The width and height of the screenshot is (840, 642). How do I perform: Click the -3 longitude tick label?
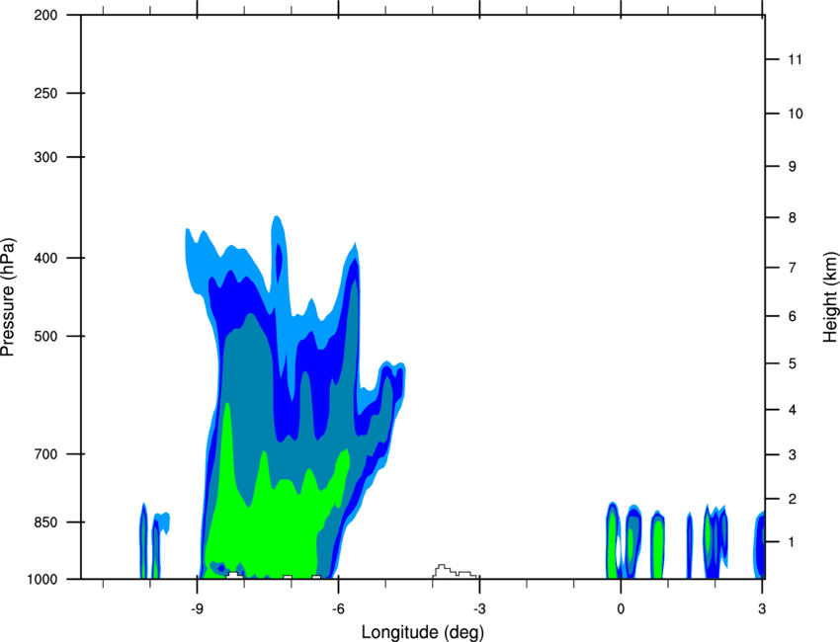coord(479,608)
